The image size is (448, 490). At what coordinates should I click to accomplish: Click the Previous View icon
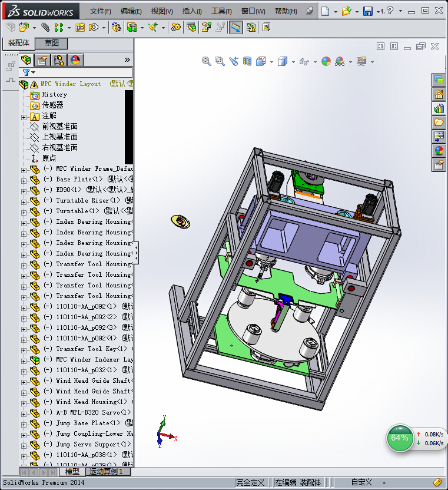tap(234, 61)
